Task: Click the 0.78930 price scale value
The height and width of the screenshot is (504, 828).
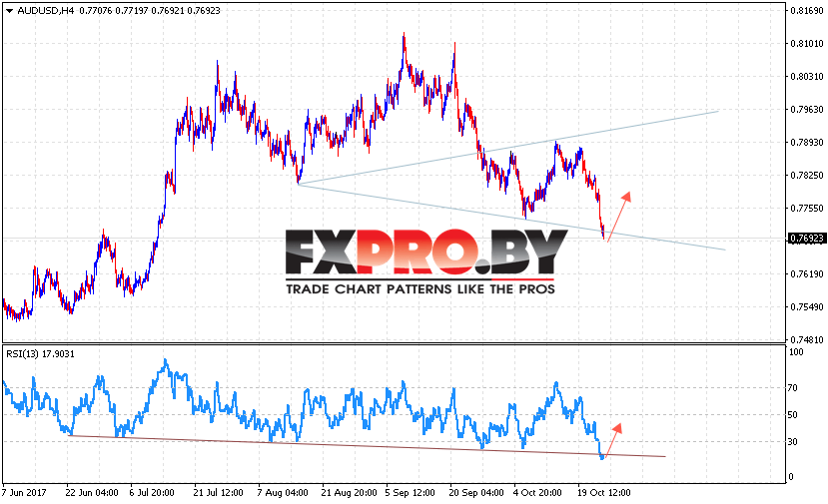Action: [807, 143]
